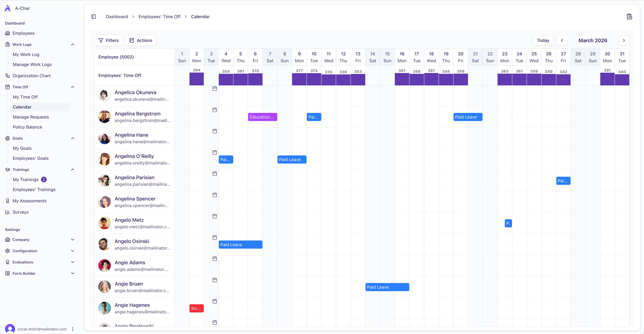Open Angelina Bergstrom's purple Education leave block

tap(262, 117)
